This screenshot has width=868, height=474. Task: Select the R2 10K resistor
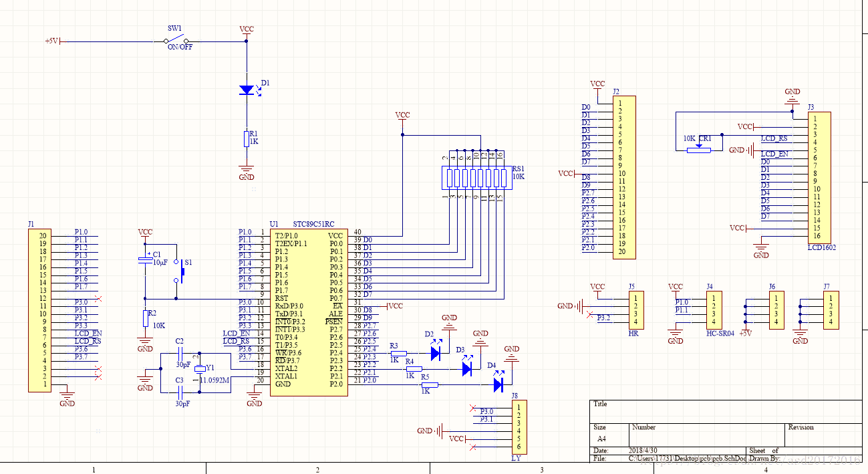click(144, 318)
